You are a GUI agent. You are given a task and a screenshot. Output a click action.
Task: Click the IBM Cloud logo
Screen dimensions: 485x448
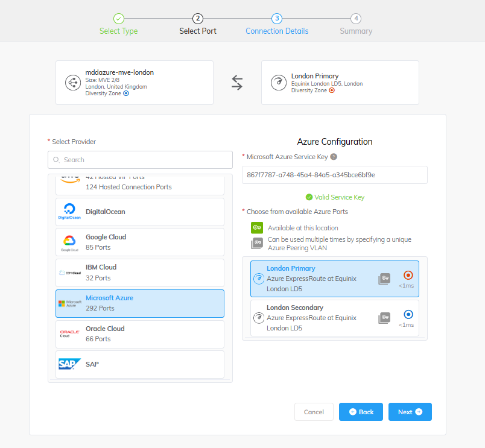point(70,273)
